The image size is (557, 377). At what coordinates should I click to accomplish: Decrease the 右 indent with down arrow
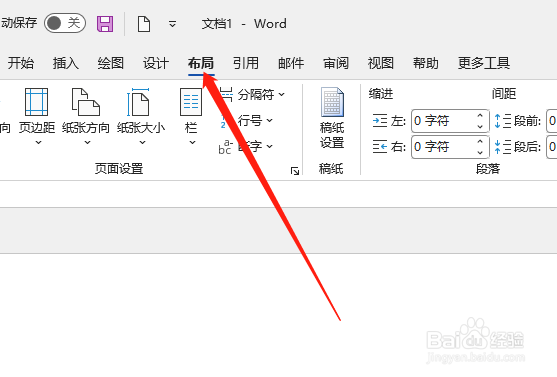(x=480, y=152)
